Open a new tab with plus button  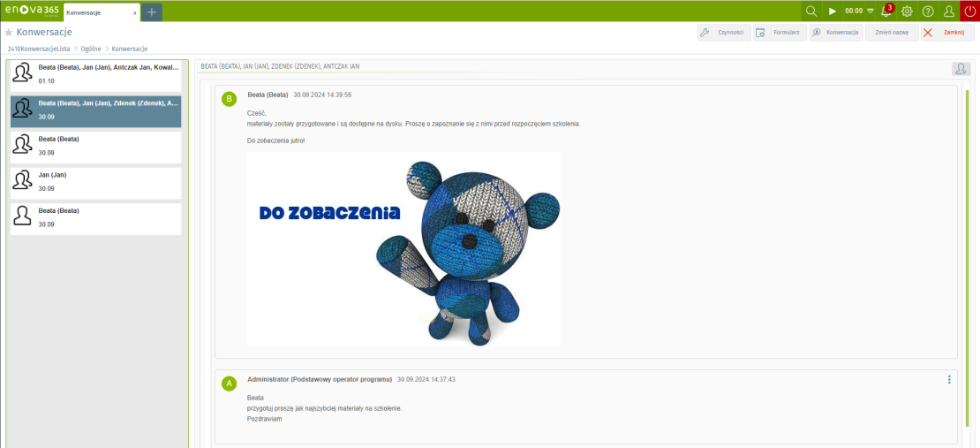pos(151,12)
